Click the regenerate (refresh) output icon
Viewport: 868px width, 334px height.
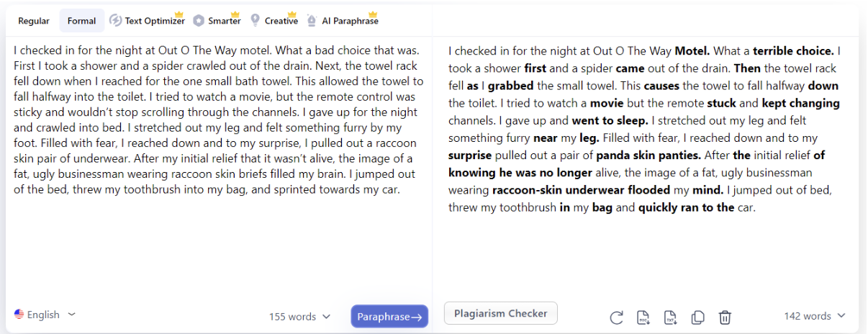(616, 317)
